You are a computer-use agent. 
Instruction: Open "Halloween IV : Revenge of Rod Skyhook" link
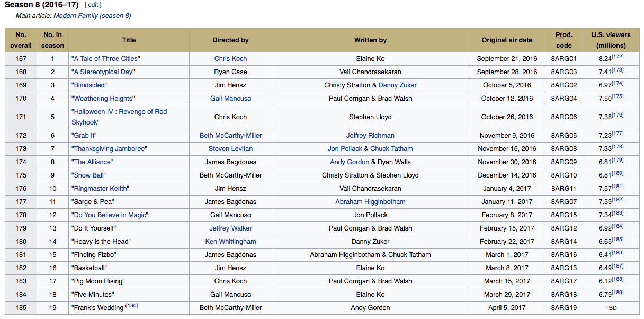pyautogui.click(x=119, y=117)
